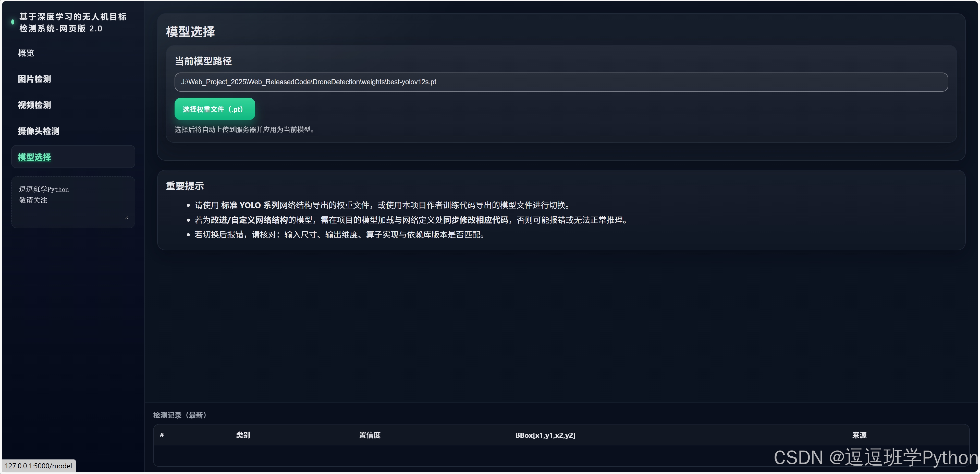Switch to 摄像头检测 camera detection

39,131
